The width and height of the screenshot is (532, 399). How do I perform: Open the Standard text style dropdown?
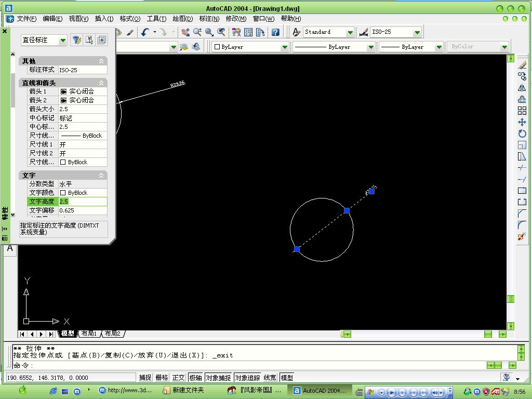pos(328,32)
